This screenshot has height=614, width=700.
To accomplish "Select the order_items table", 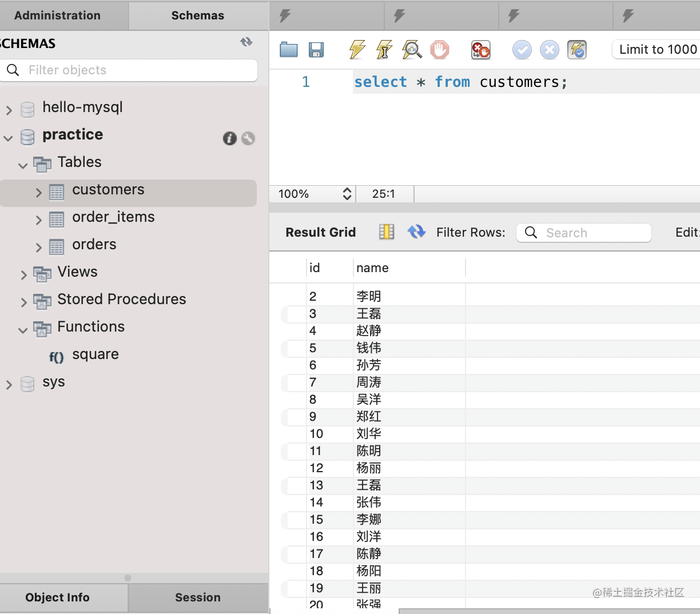I will tap(113, 217).
